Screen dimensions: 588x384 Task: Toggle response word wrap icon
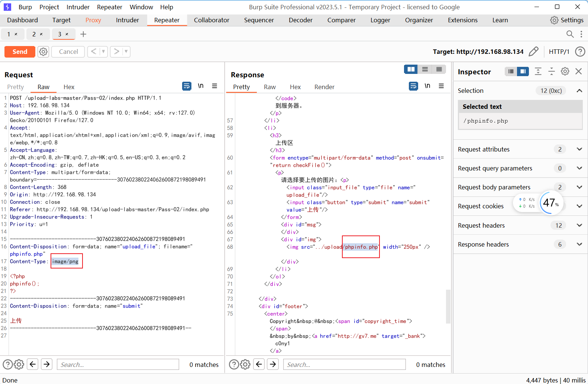pyautogui.click(x=413, y=86)
